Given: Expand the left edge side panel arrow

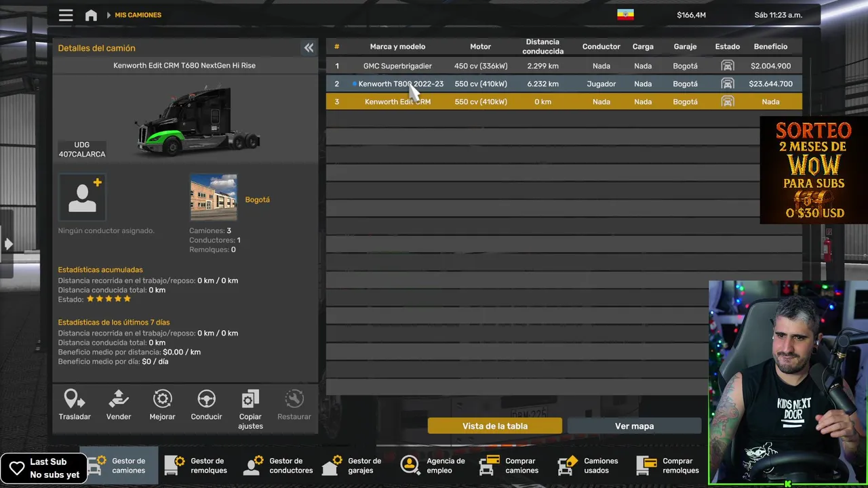Looking at the screenshot, I should 8,244.
